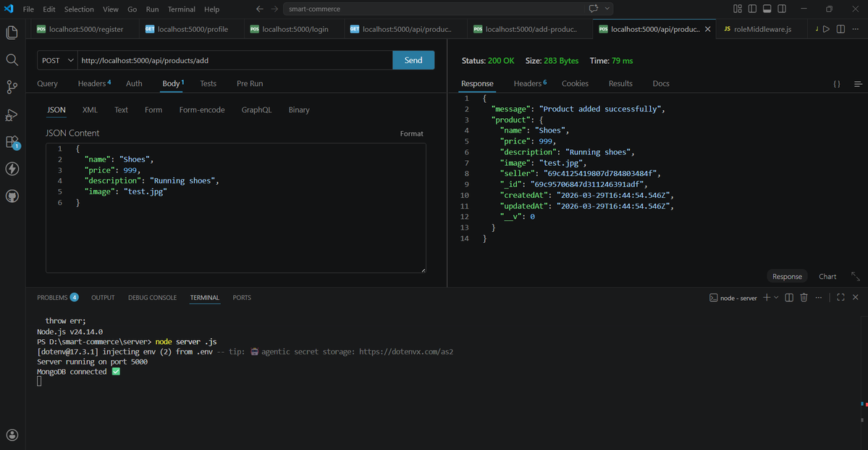The width and height of the screenshot is (868, 450).
Task: Close the terminal panel
Action: point(855,298)
